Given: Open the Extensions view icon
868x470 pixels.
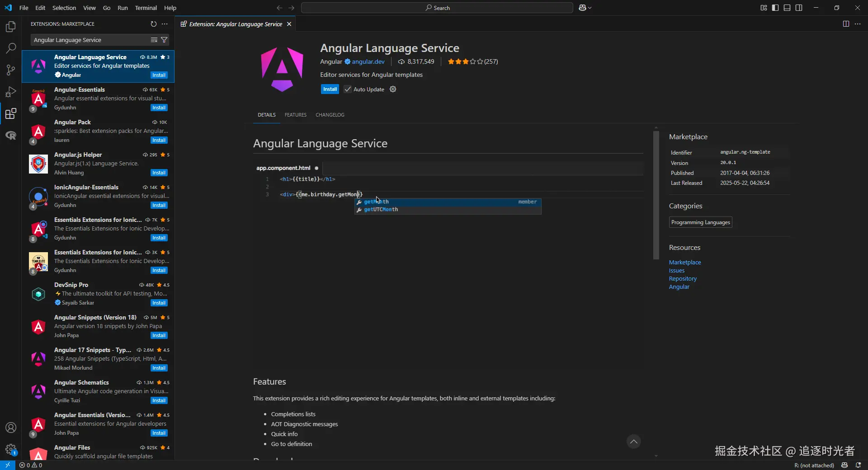Looking at the screenshot, I should (11, 113).
